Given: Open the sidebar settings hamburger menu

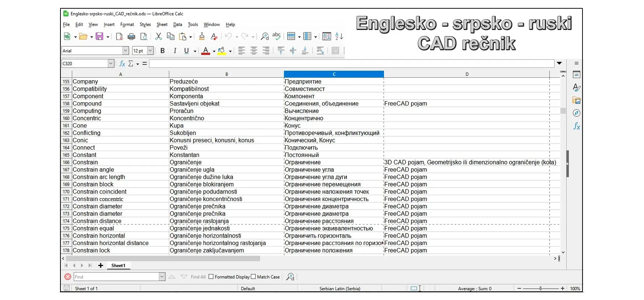Looking at the screenshot, I should (576, 63).
